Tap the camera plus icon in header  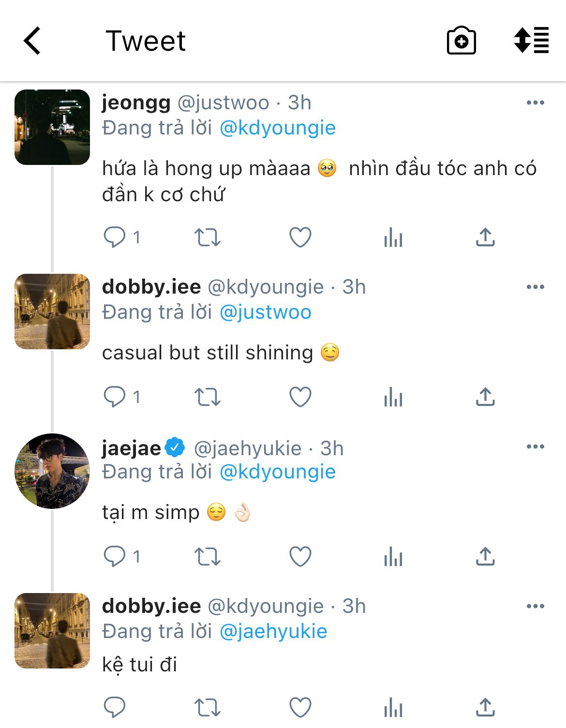(461, 41)
